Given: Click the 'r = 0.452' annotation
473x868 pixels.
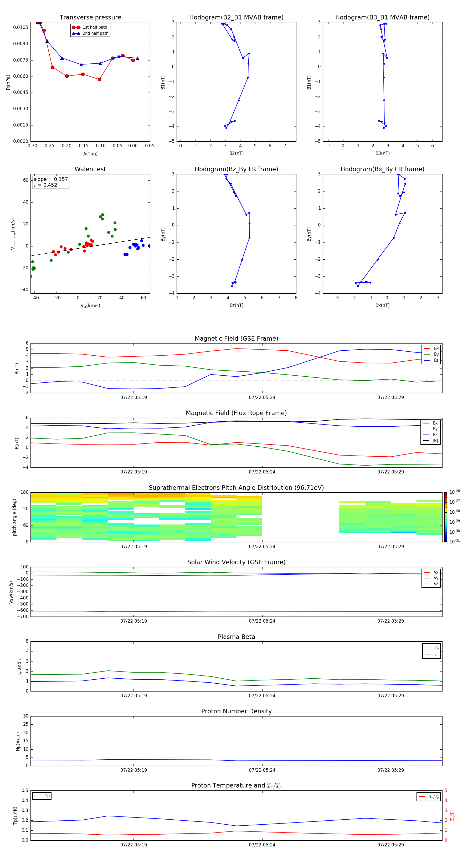Looking at the screenshot, I should (x=45, y=185).
